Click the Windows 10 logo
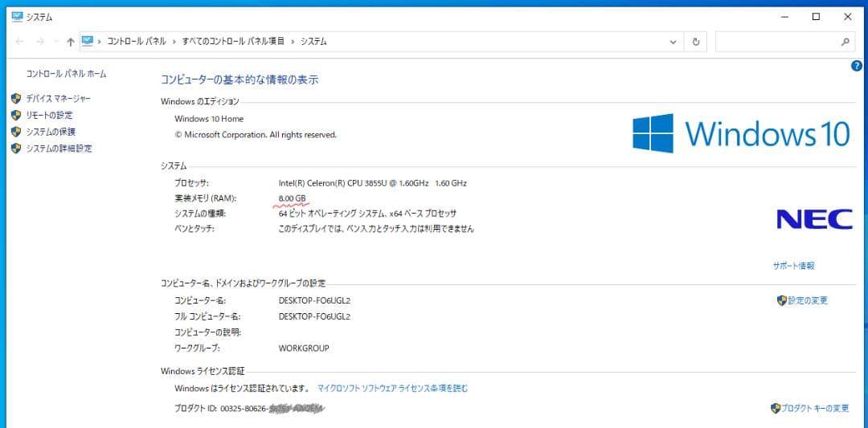 (x=741, y=133)
